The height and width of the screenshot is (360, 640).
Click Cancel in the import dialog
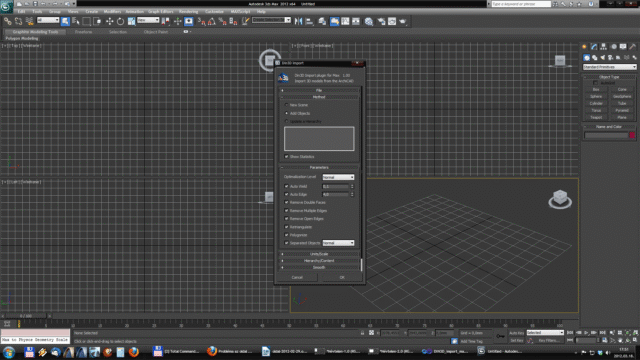297,278
